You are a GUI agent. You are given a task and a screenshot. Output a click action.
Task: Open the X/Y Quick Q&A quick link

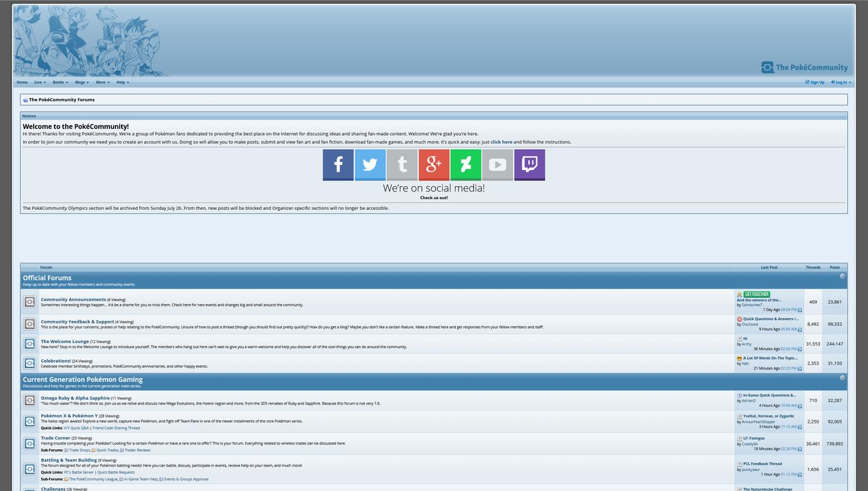tap(76, 428)
